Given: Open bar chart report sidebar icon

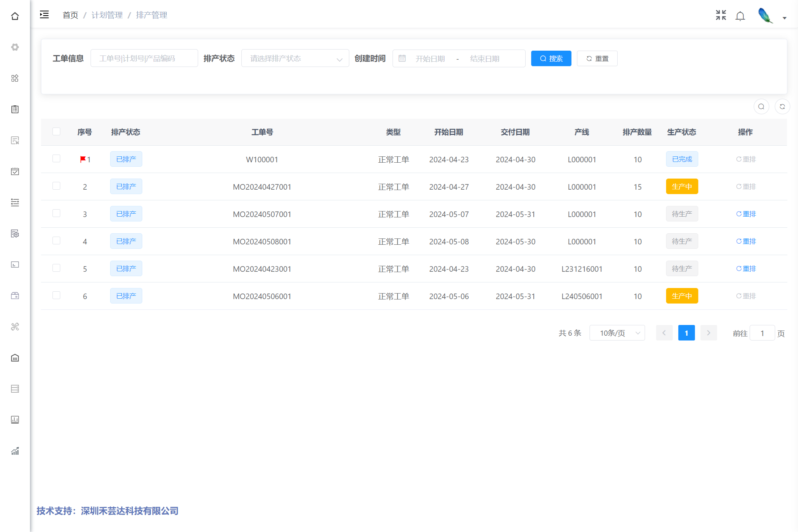Looking at the screenshot, I should (15, 420).
